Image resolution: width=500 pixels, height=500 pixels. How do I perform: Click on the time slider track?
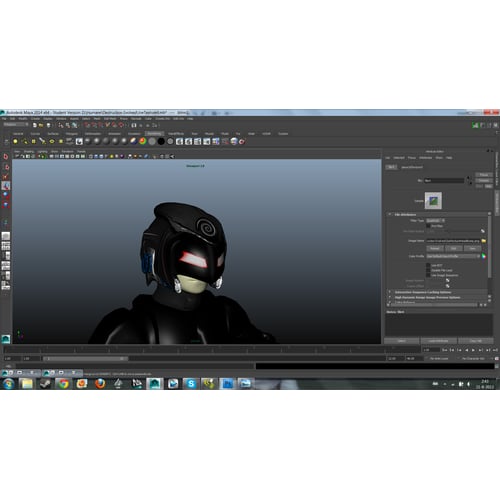tap(212, 350)
